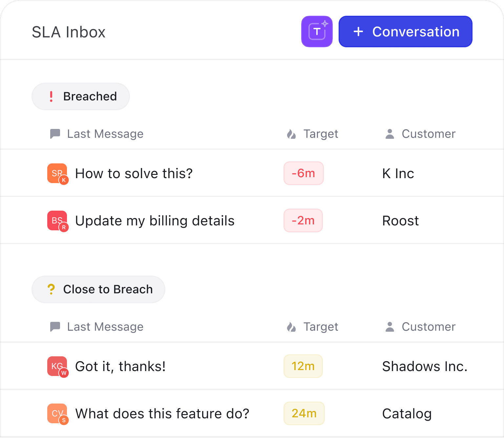Sort Close to Breach by Customer column
The width and height of the screenshot is (504, 438).
429,327
